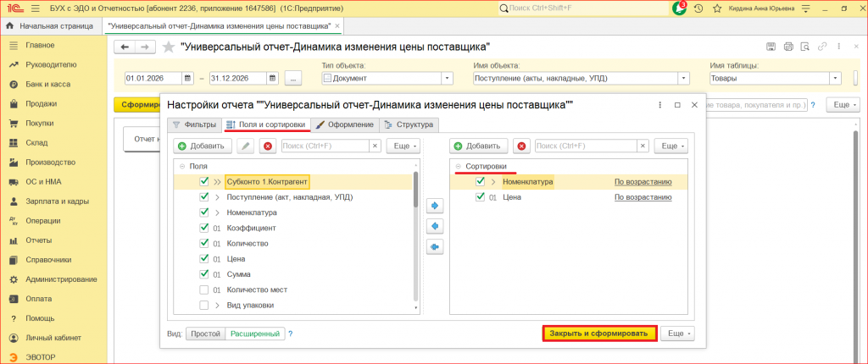Screen dimensions: 868x364
Task: Move selected field right with blue arrow
Action: point(435,206)
